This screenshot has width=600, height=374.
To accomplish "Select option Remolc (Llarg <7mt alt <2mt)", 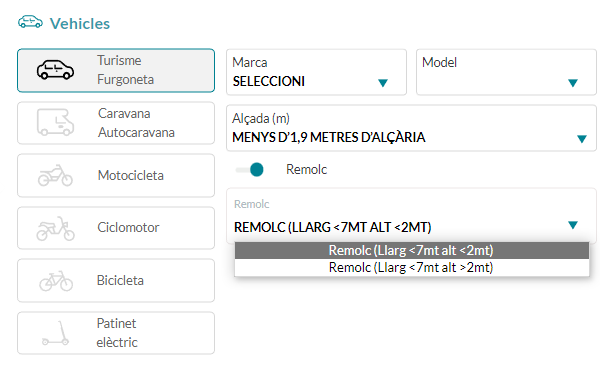I will [412, 250].
